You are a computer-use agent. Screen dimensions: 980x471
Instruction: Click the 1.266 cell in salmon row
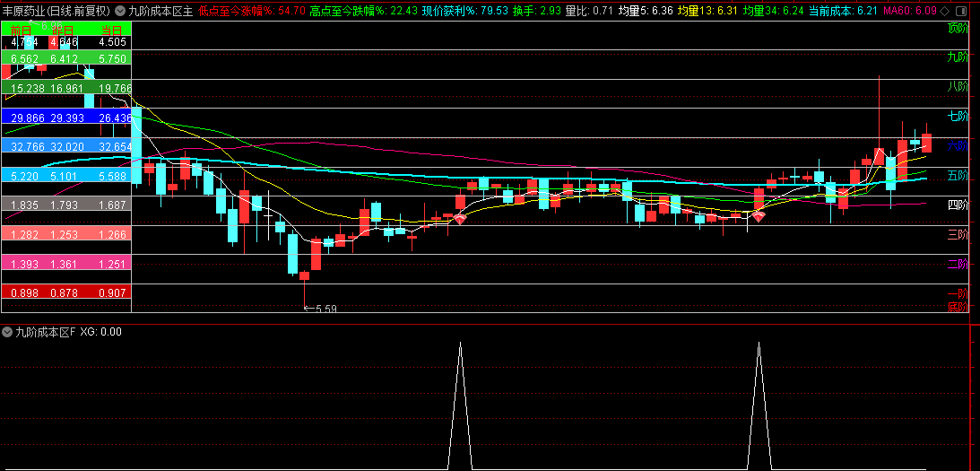[112, 234]
